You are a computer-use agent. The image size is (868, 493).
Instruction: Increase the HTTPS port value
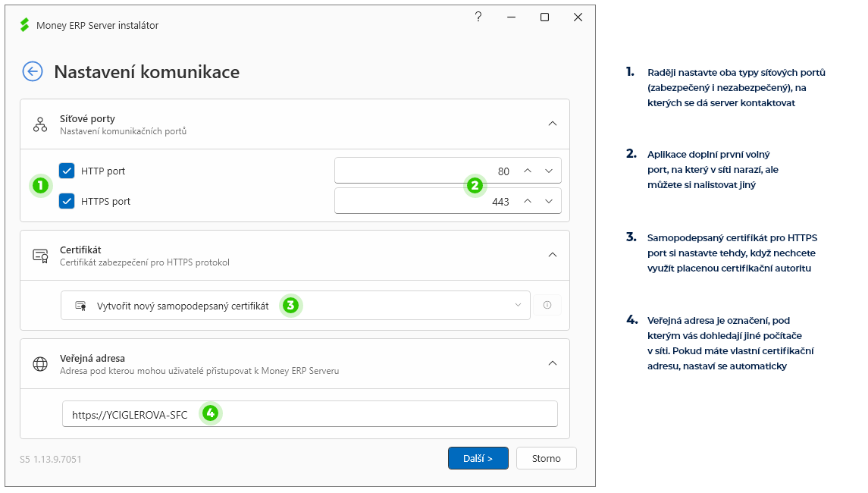point(528,201)
